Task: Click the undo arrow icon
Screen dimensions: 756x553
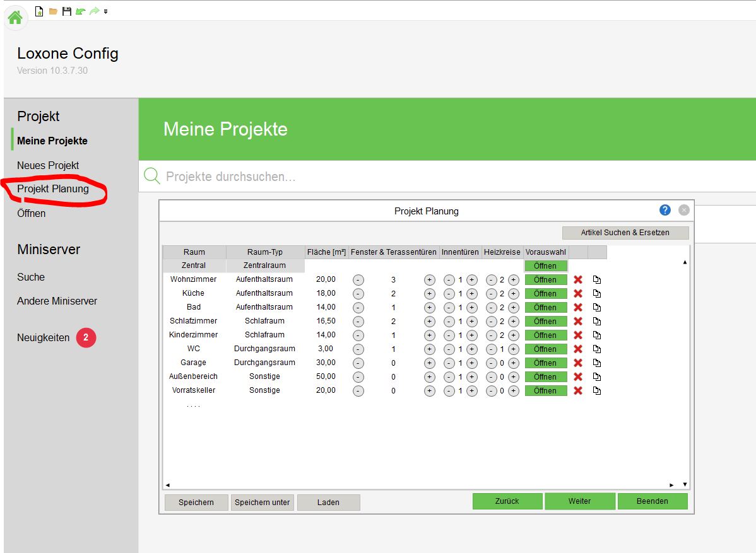Action: [x=81, y=11]
